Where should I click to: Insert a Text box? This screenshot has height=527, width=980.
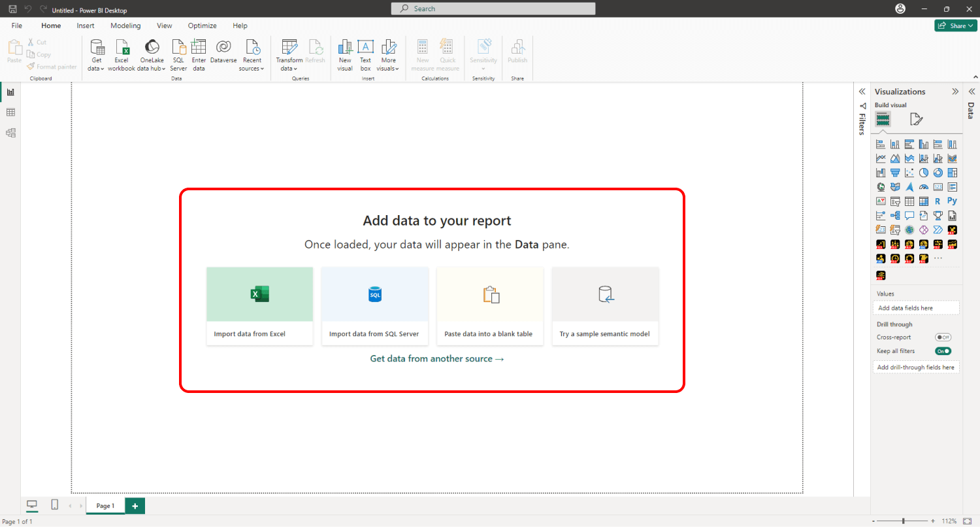point(365,55)
